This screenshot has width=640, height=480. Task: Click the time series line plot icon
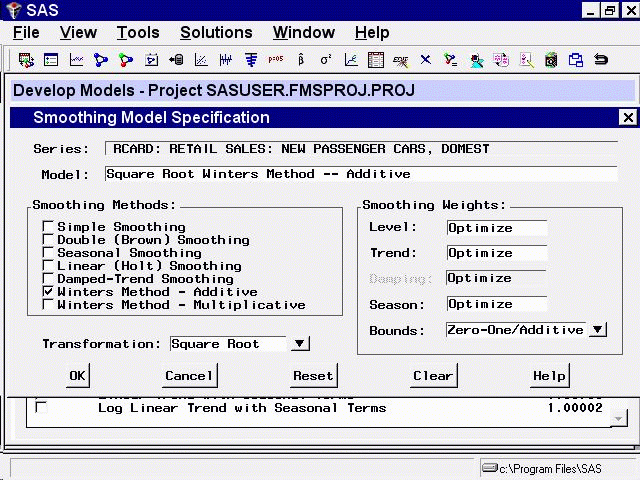76,60
